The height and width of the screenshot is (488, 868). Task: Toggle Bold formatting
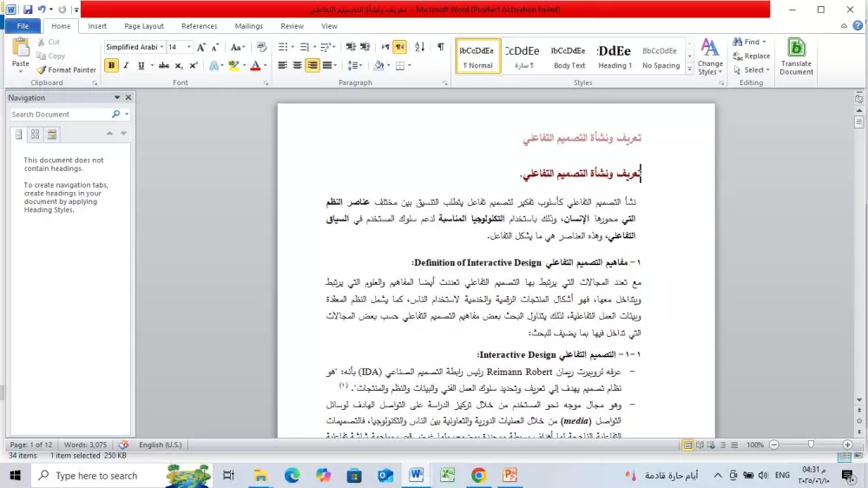click(x=111, y=65)
